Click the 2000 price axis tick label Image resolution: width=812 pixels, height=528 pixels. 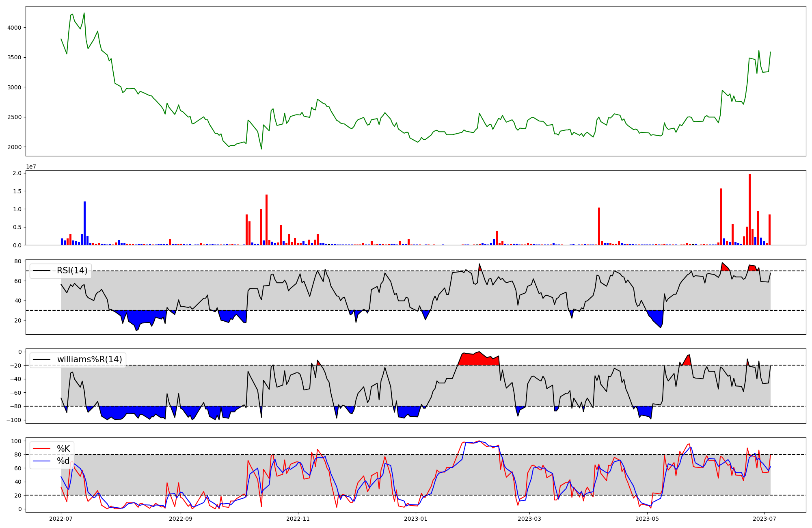coord(15,147)
